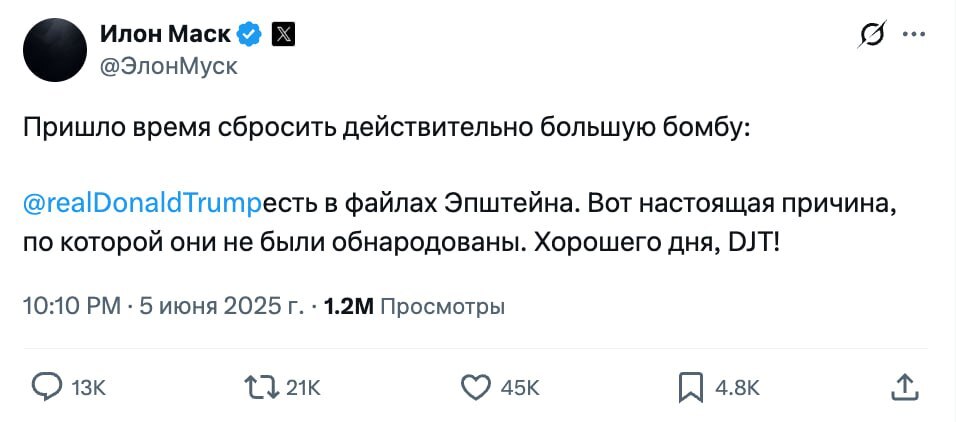Open the Илон Маск display name
The image size is (956, 422).
[x=164, y=34]
